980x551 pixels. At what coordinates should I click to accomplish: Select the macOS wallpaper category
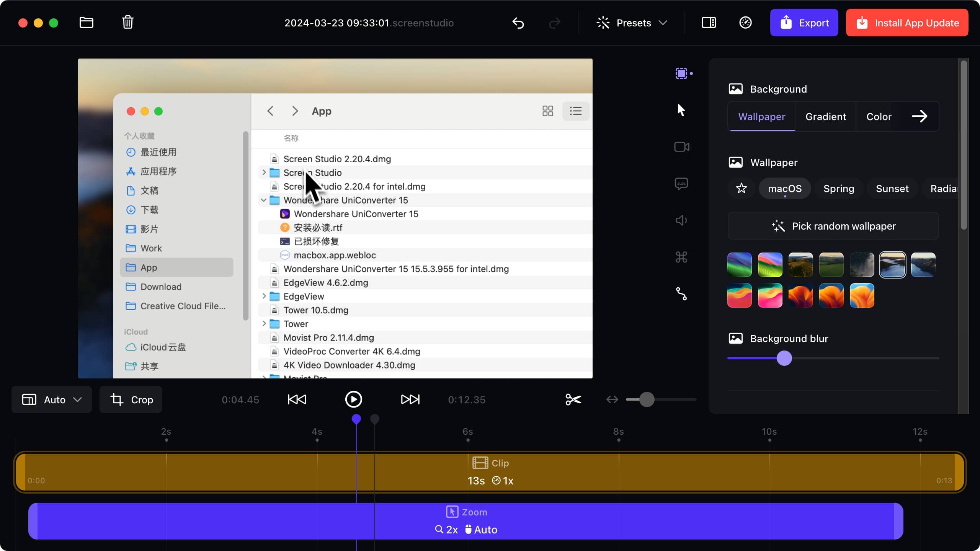tap(785, 188)
